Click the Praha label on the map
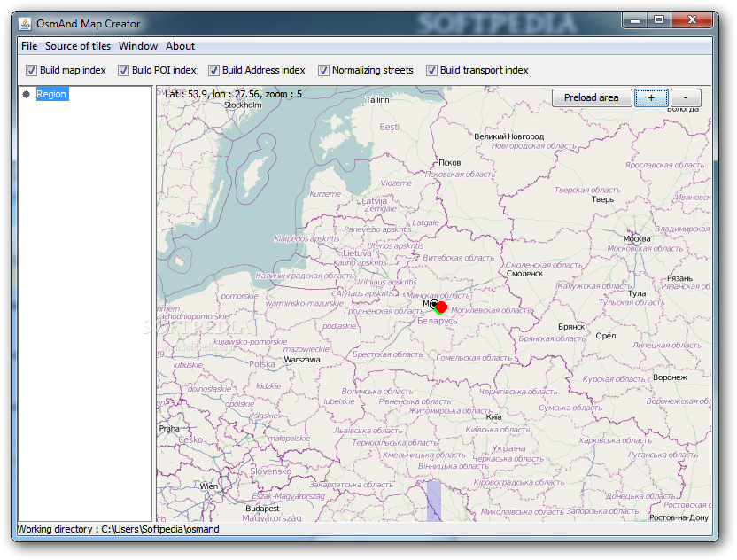 (x=169, y=429)
